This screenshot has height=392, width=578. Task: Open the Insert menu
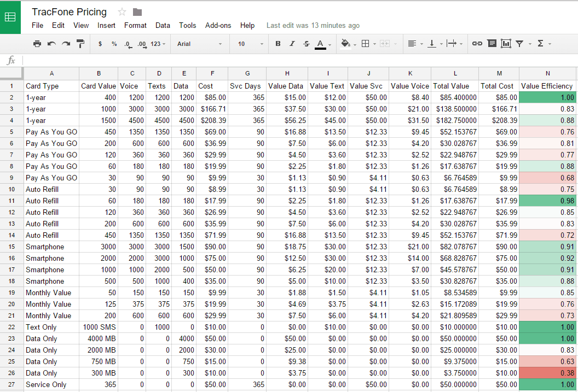point(106,25)
